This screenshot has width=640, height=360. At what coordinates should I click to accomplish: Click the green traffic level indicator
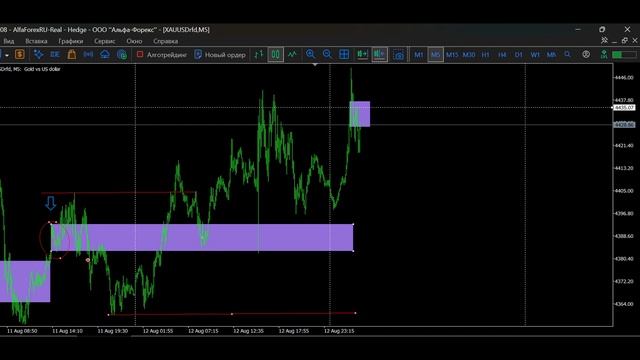(624, 55)
